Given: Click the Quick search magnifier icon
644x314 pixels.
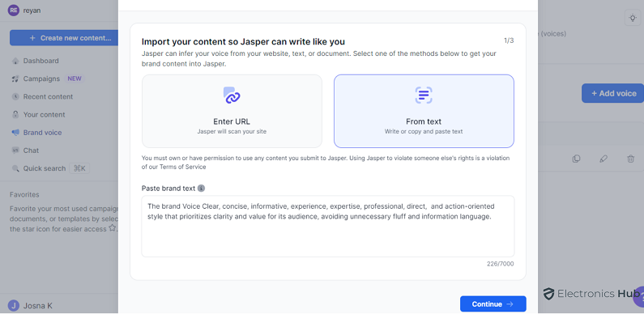Looking at the screenshot, I should [x=15, y=168].
